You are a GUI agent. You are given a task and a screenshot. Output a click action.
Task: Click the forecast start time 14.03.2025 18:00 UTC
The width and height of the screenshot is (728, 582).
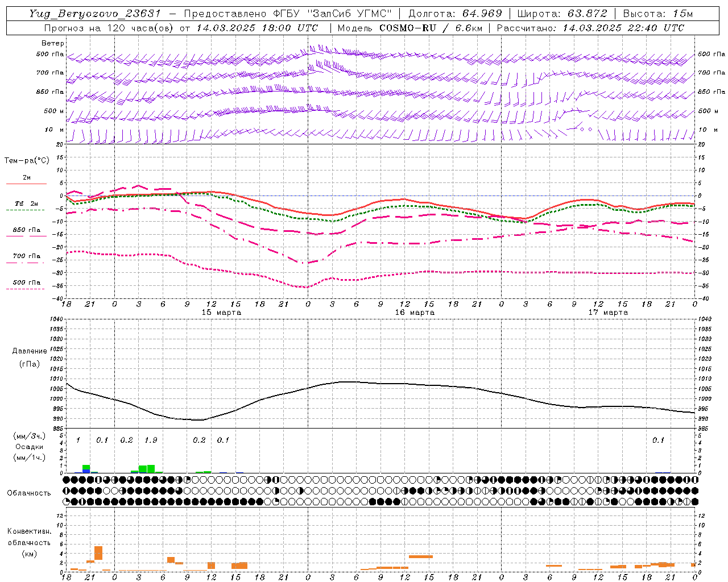[x=257, y=28]
